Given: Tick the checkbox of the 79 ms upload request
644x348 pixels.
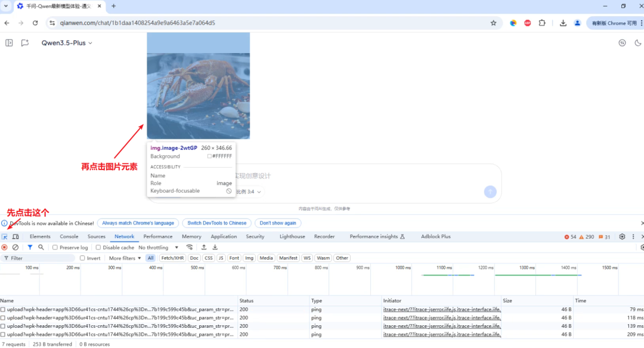Looking at the screenshot, I should click(x=3, y=309).
